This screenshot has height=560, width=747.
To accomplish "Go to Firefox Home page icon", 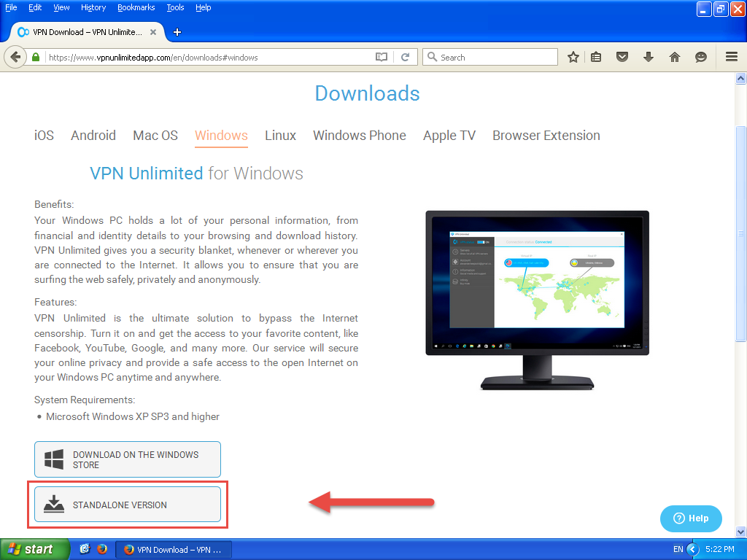I will point(675,57).
